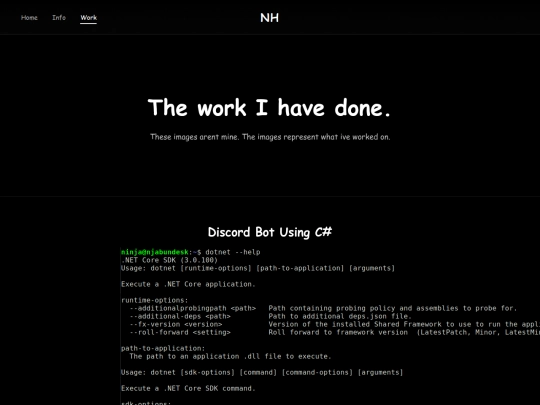Open the Home navigation link
This screenshot has width=540, height=405.
pos(29,18)
